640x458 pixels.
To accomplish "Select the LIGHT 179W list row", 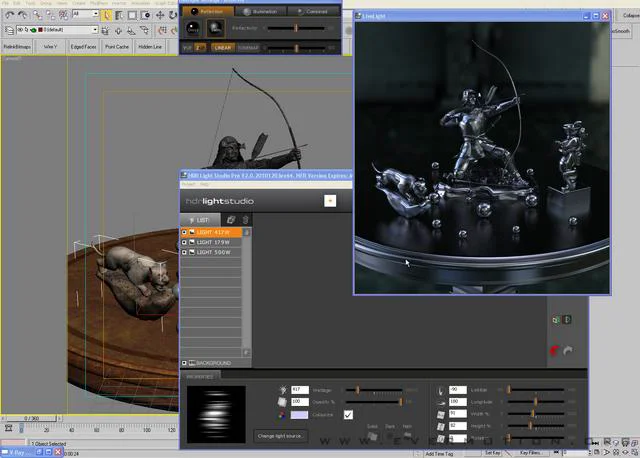I will 211,242.
